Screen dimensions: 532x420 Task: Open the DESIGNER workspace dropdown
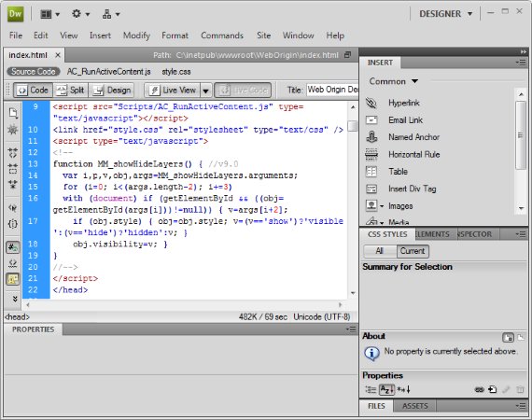445,14
